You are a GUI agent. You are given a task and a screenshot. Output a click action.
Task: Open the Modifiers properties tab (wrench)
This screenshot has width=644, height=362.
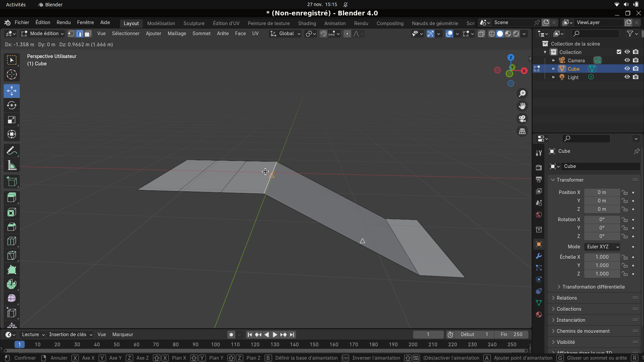point(539,256)
